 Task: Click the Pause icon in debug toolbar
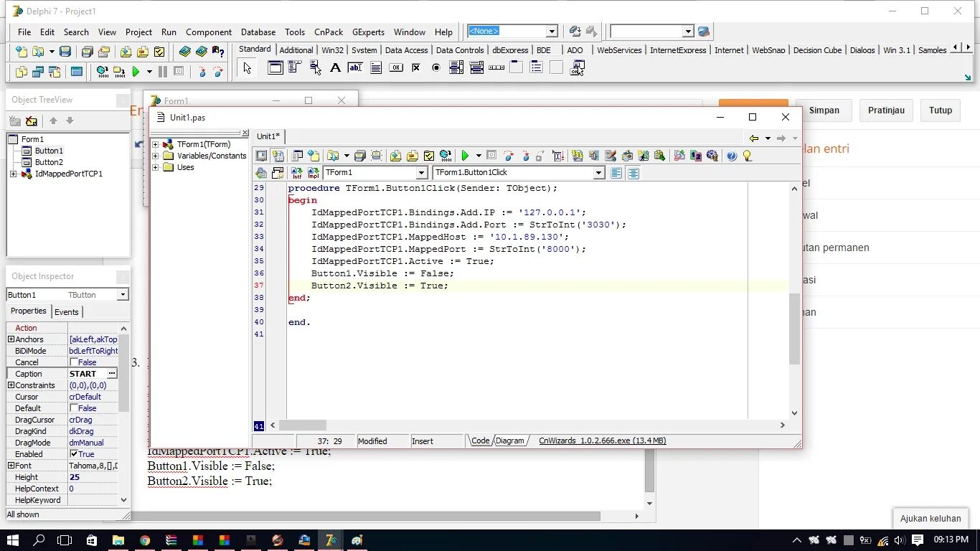[x=163, y=72]
